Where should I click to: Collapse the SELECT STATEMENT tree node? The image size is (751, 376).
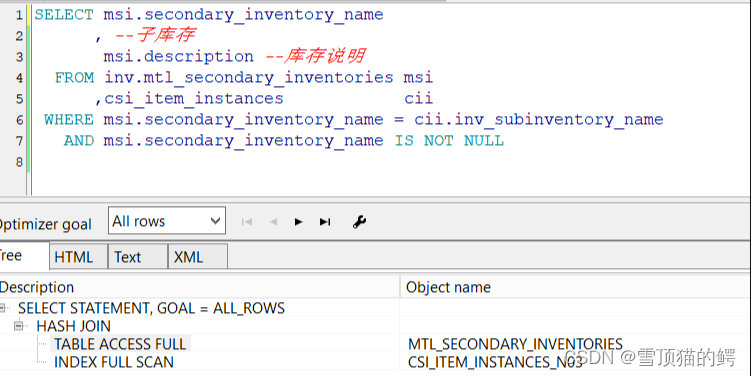(x=3, y=308)
